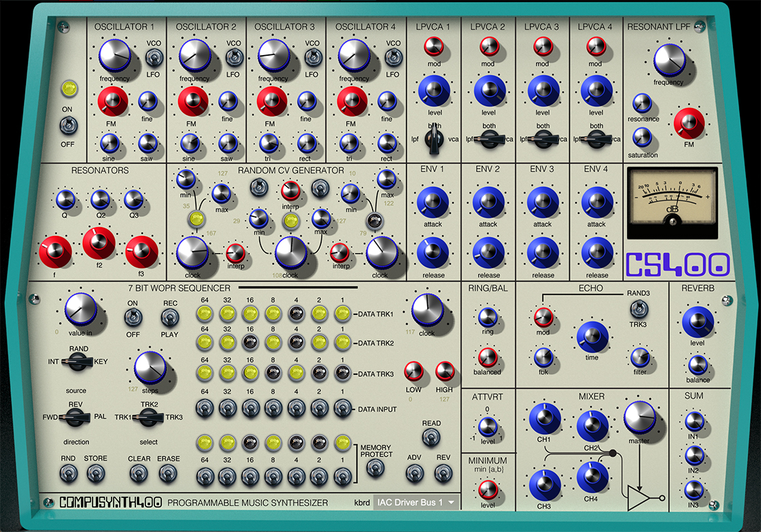
Task: Click the DATA TRK2 16-bit unlit LED
Action: [250, 342]
